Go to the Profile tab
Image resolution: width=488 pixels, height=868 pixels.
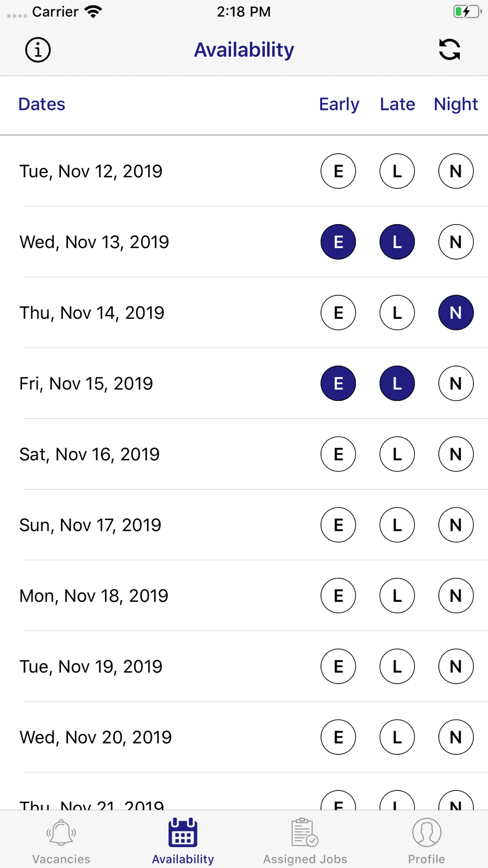tap(427, 842)
